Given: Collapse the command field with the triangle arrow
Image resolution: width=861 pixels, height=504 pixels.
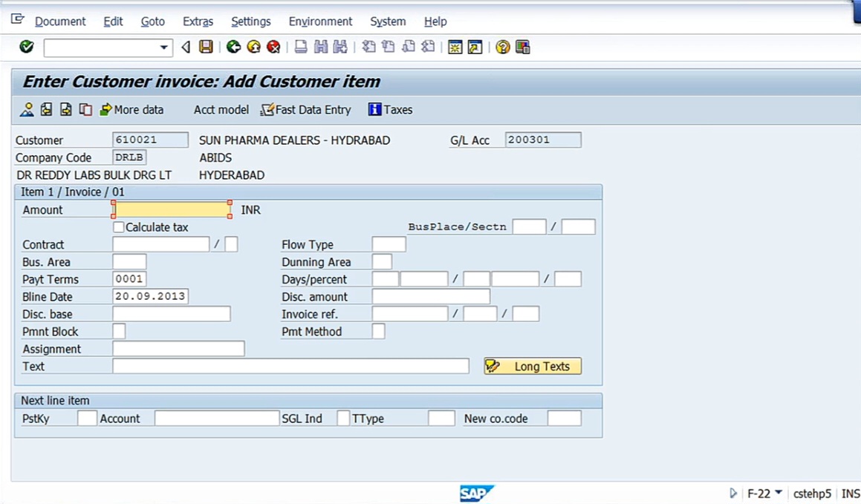Looking at the screenshot, I should 186,48.
